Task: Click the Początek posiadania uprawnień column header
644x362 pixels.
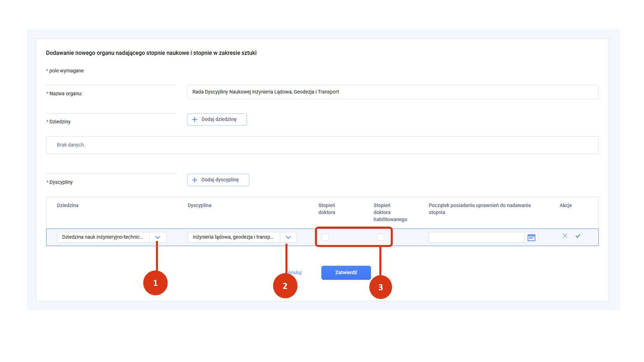Action: click(480, 209)
